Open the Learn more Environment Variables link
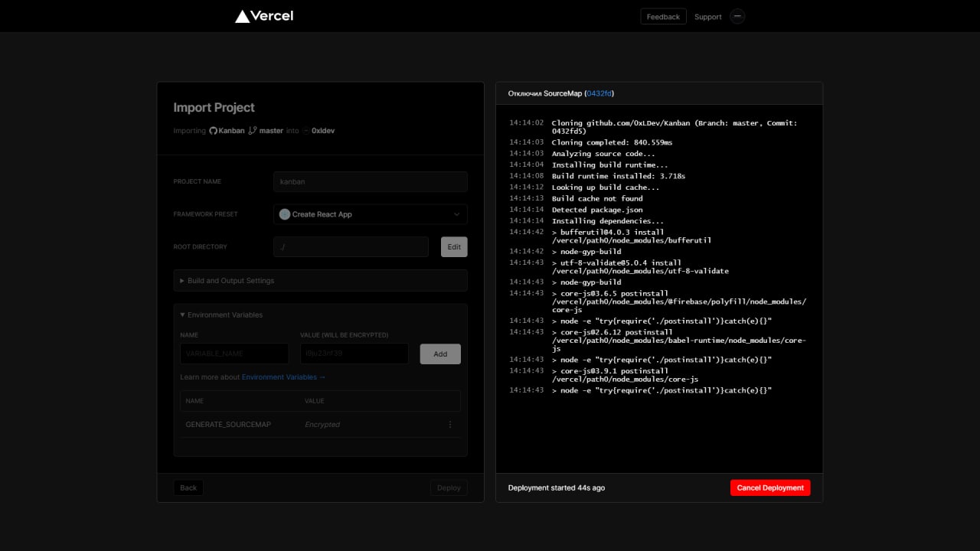Screen dimensions: 980x551 (x=284, y=377)
